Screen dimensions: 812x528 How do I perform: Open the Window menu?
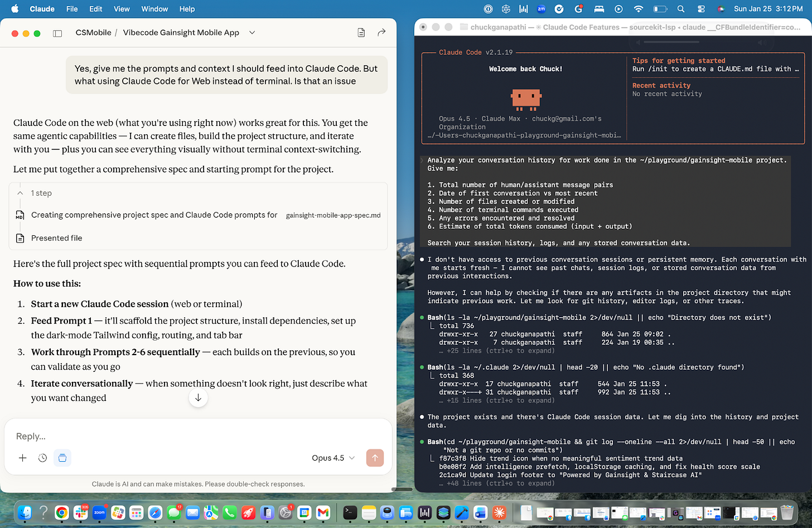pos(154,9)
